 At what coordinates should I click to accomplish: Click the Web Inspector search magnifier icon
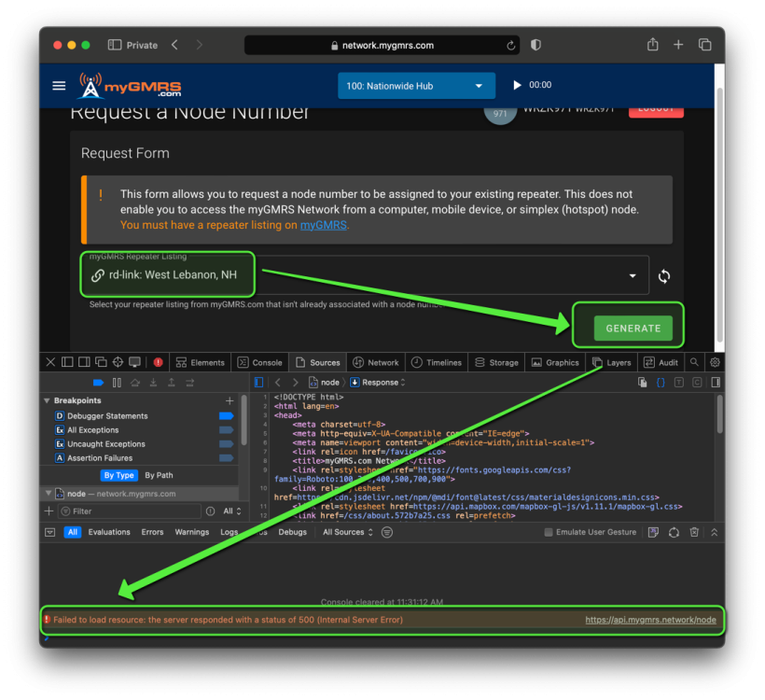click(694, 362)
